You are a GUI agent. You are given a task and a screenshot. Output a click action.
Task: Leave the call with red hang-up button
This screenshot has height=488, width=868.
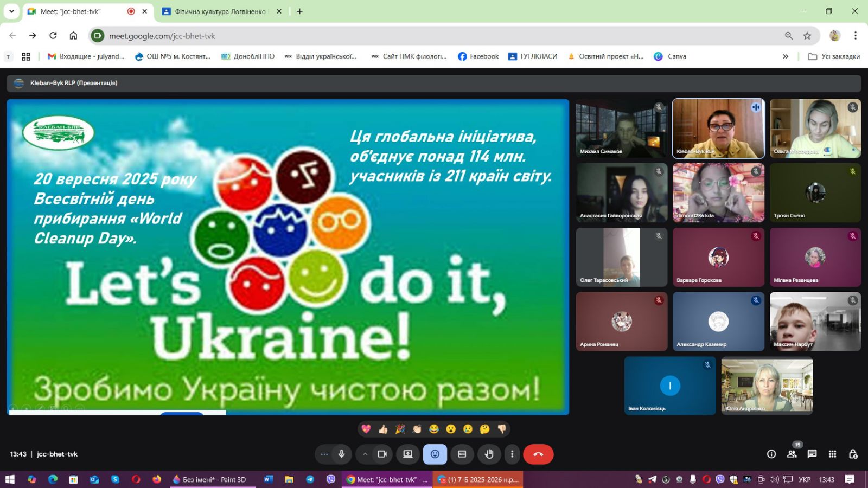click(x=538, y=454)
